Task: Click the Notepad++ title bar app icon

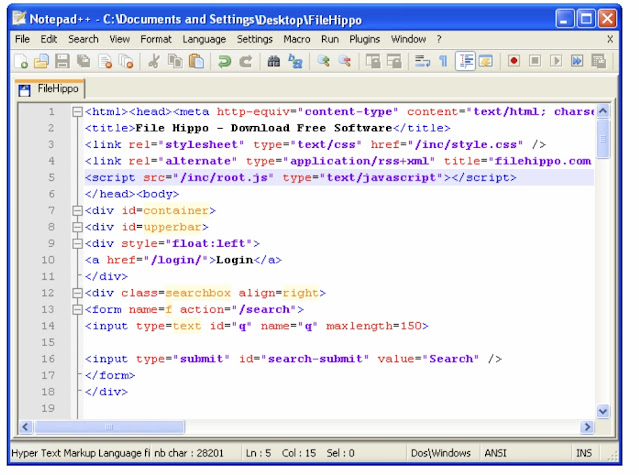Action: 19,18
